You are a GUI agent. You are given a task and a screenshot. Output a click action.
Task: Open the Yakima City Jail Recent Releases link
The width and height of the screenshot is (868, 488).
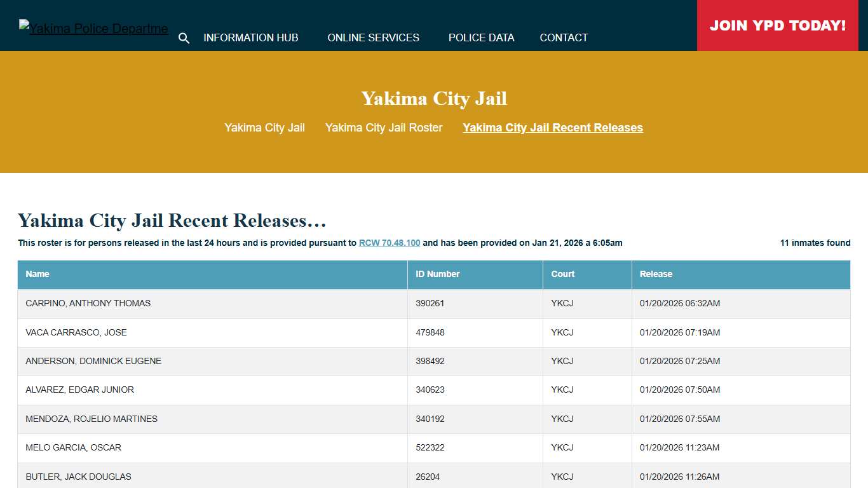coord(552,127)
